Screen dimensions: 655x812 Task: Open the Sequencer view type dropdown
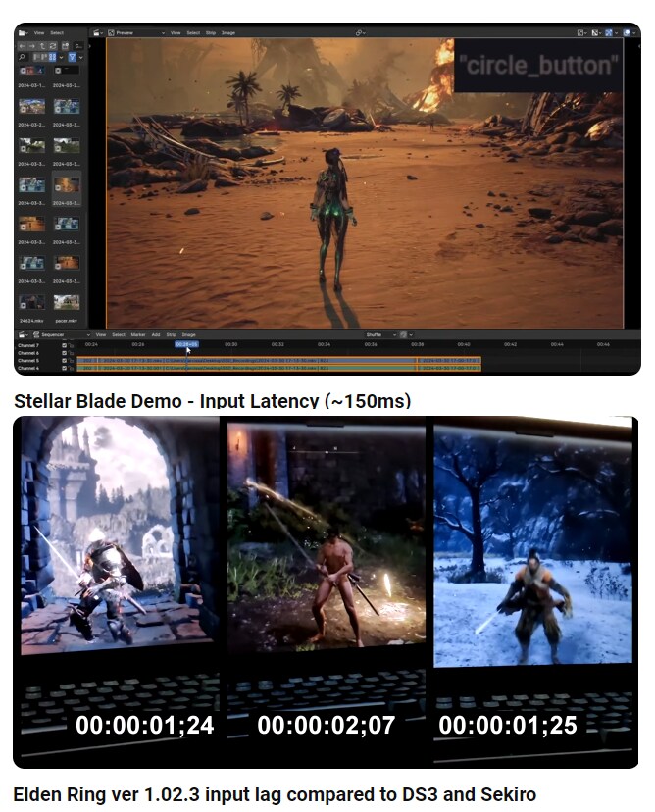point(61,334)
